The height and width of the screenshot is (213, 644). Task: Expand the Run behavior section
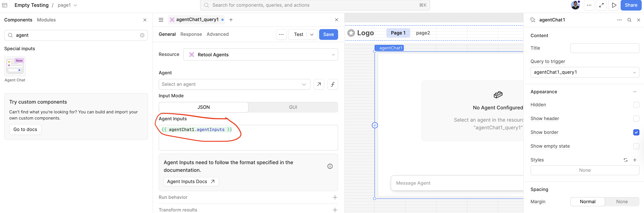tap(335, 197)
